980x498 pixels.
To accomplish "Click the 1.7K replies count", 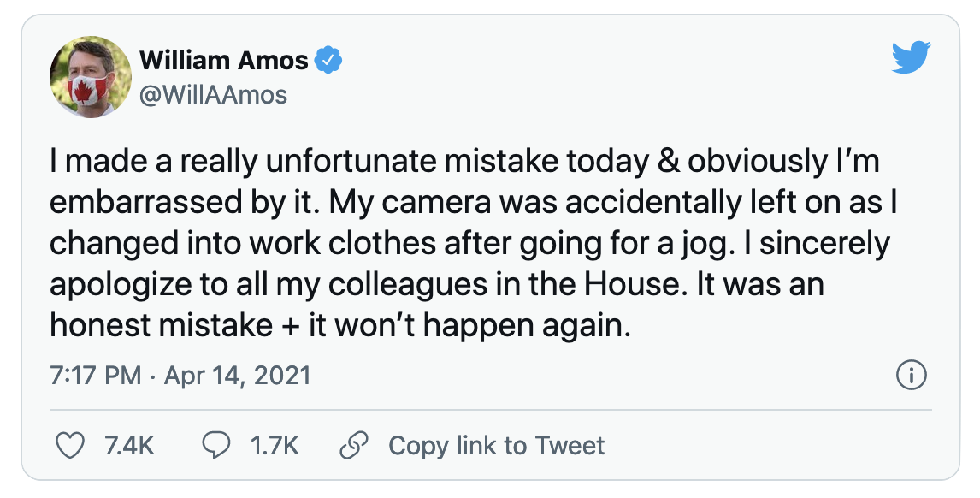I will tap(275, 445).
